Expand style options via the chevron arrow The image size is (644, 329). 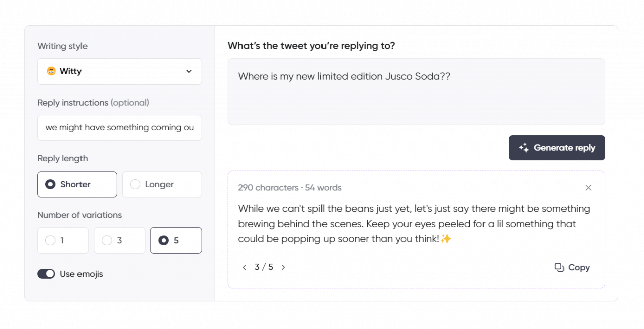(189, 71)
